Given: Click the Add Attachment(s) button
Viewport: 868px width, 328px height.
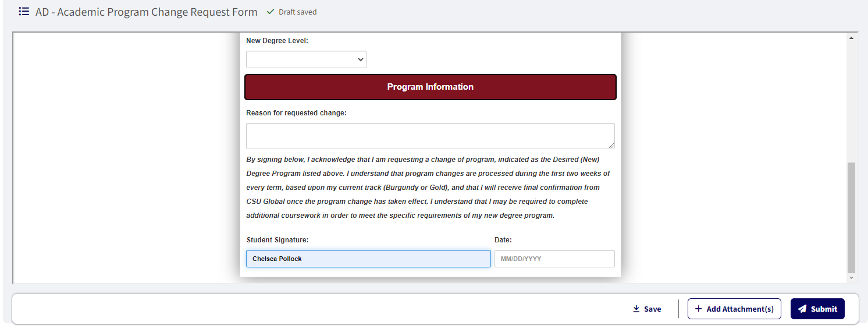Looking at the screenshot, I should (x=734, y=309).
